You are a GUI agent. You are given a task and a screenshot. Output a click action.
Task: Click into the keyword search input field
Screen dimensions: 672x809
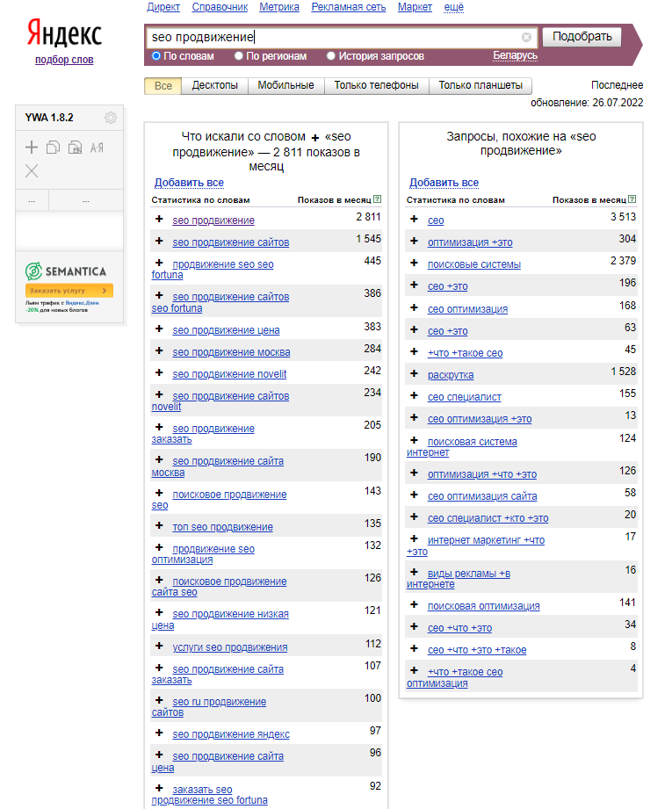pos(334,38)
